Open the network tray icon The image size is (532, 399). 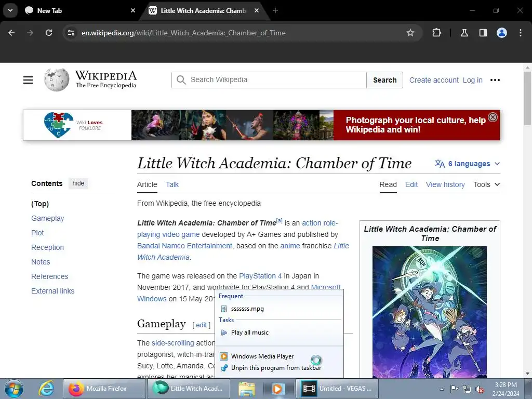[467, 389]
